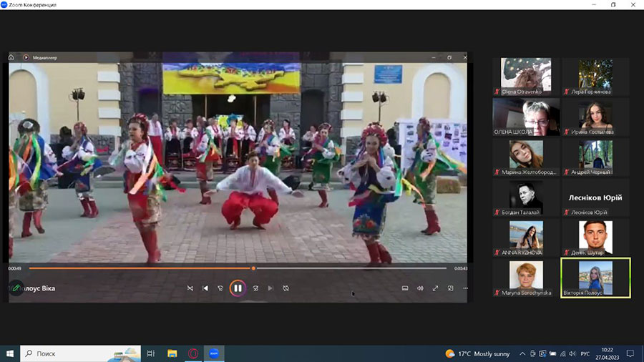The image size is (644, 362).
Task: Toggle repeat mode in the media player
Action: pos(286,288)
